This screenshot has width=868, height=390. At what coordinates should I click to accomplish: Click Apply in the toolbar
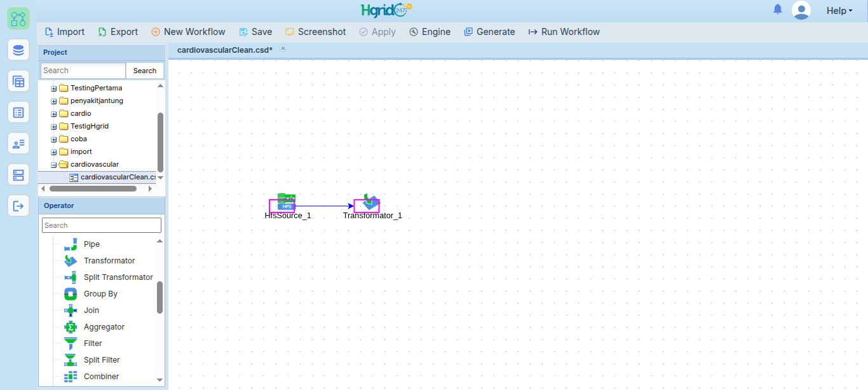pyautogui.click(x=377, y=32)
